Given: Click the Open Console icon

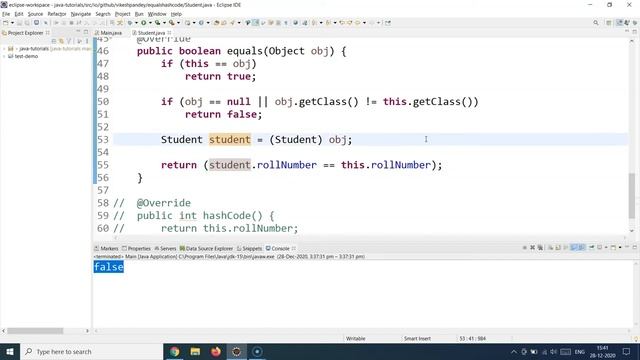Looking at the screenshot, I should click(x=613, y=247).
